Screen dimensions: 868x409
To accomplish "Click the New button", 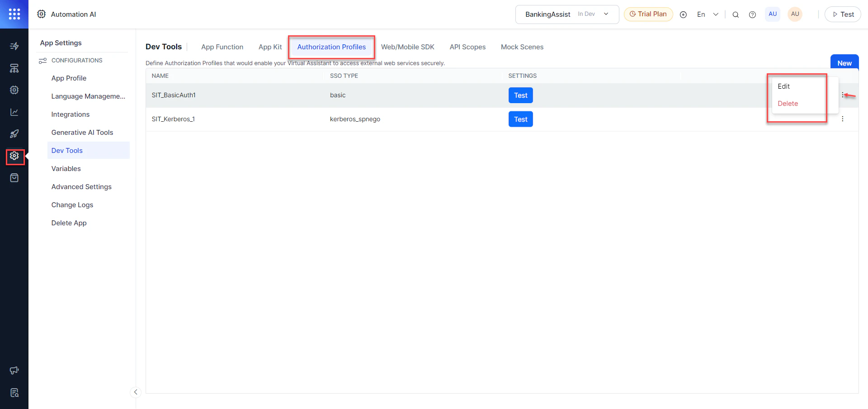I will 844,63.
